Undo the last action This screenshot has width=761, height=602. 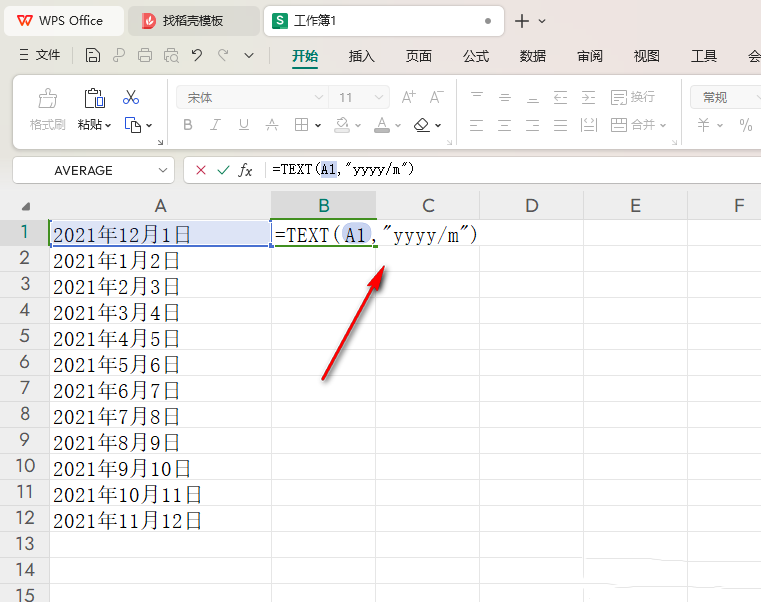(x=197, y=55)
